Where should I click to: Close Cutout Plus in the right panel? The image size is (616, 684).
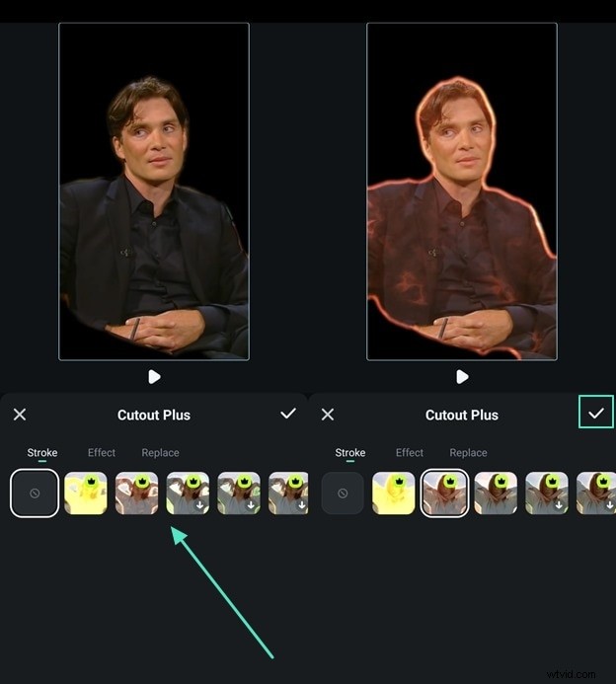click(x=328, y=415)
